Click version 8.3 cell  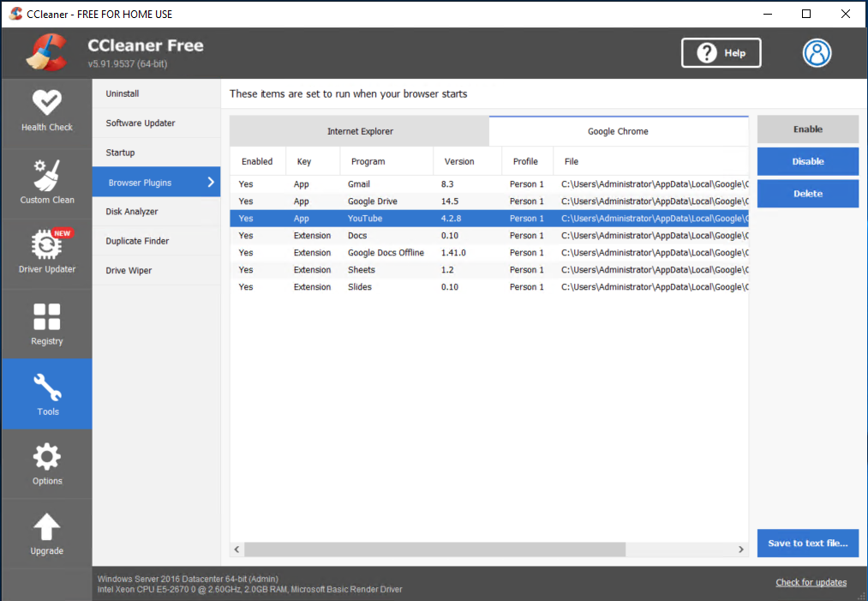[x=447, y=183]
